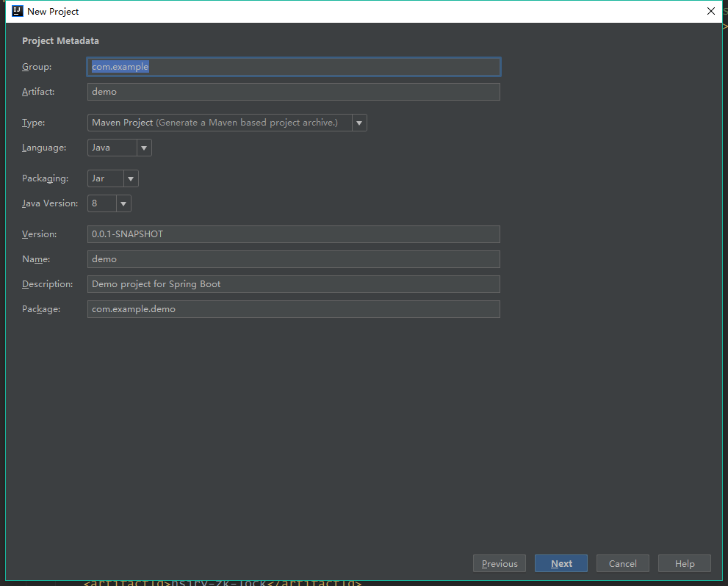The height and width of the screenshot is (586, 728).
Task: Edit the Description field text
Action: [x=293, y=284]
